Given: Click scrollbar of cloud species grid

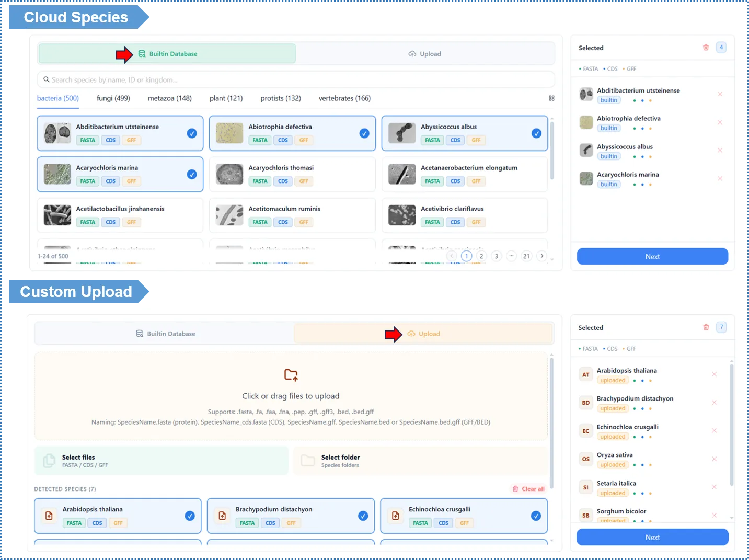Looking at the screenshot, I should 552,152.
